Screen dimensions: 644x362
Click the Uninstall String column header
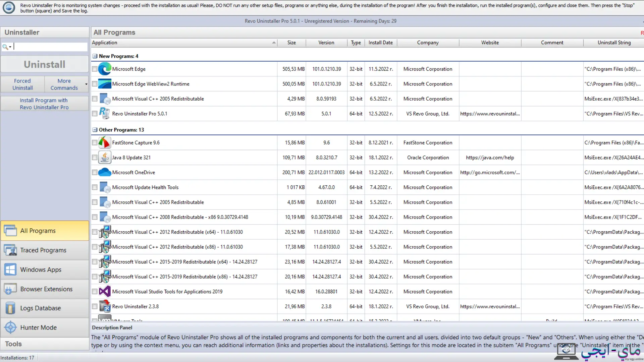[x=614, y=43]
